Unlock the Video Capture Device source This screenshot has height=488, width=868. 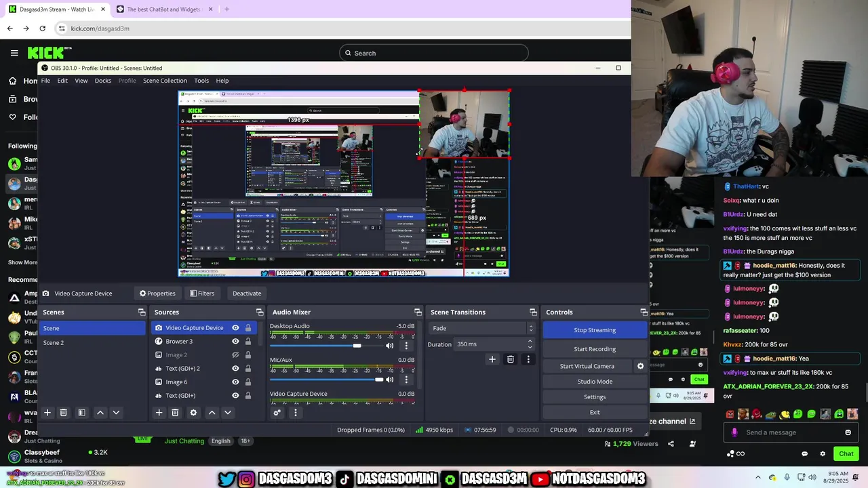click(248, 327)
